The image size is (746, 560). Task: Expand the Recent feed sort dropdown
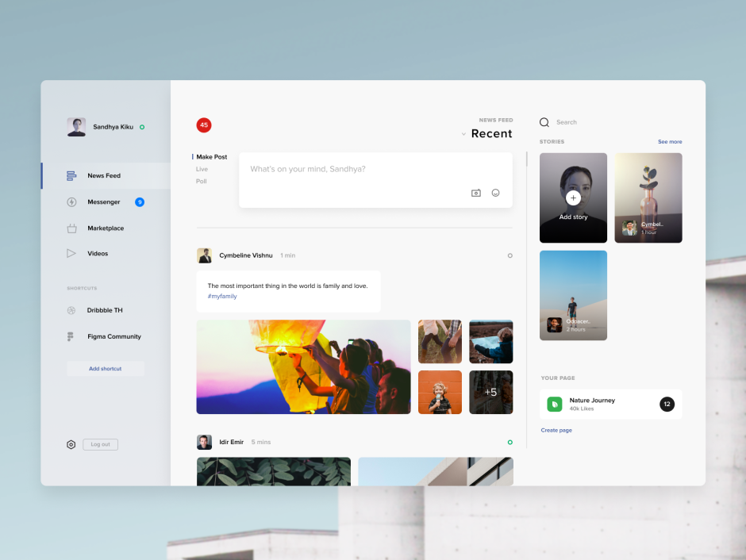(x=464, y=134)
